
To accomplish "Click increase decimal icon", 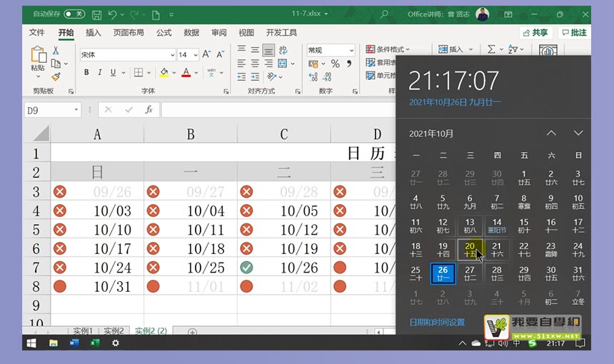I will tap(313, 76).
